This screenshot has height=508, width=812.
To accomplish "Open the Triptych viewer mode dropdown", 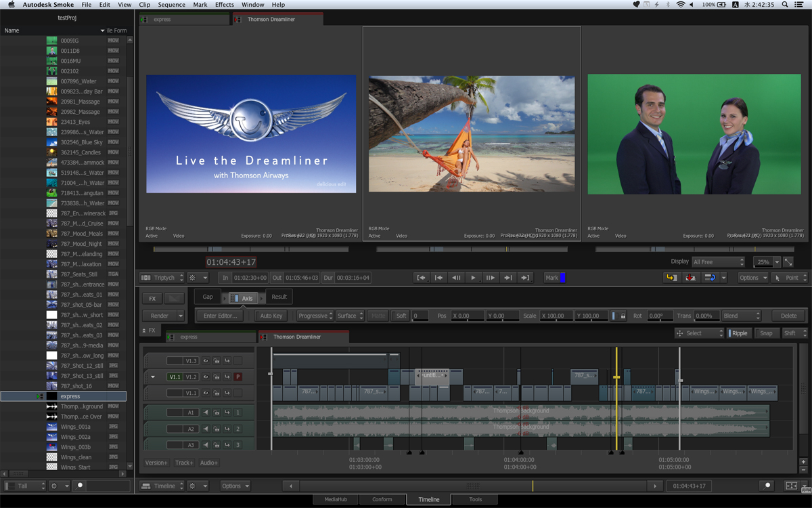I will [x=162, y=278].
